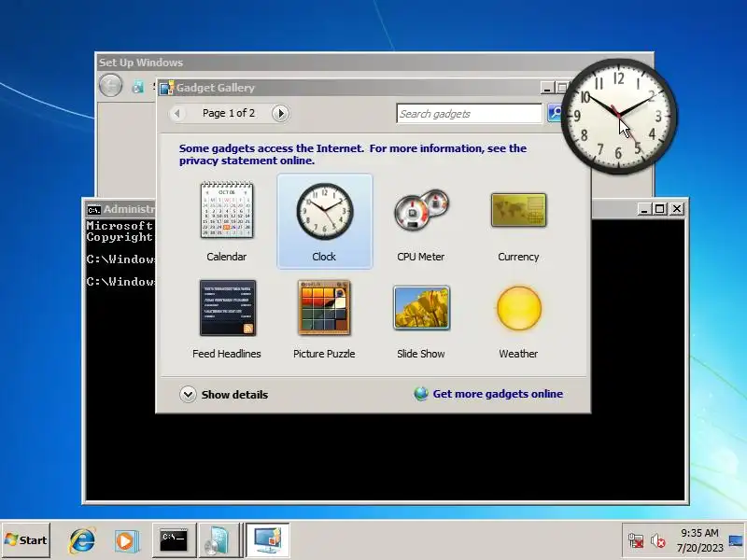Select the Feed Headlines gadget icon

tap(227, 308)
